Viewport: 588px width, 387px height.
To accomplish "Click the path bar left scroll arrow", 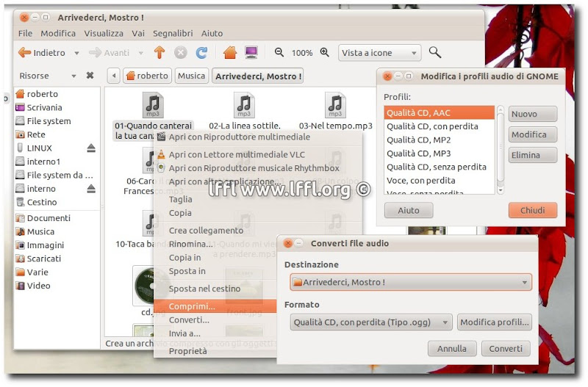I will 114,76.
